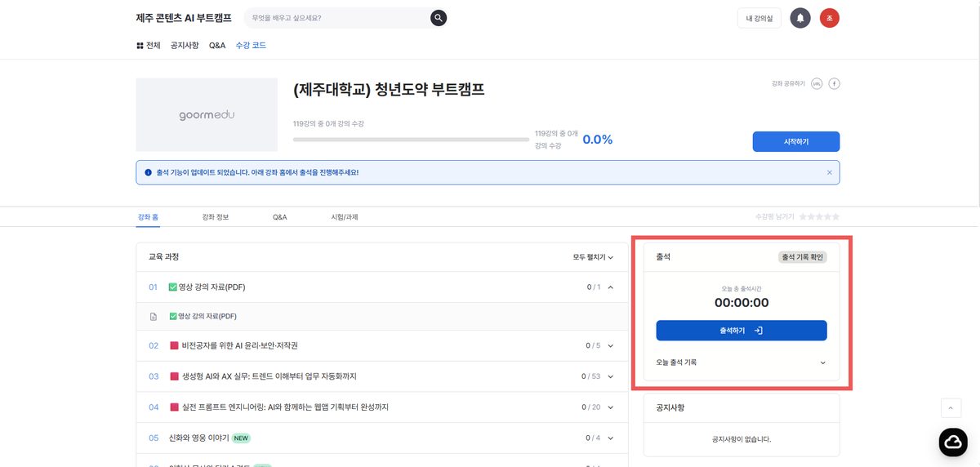Dismiss the attendance update notice banner
980x467 pixels.
click(x=830, y=172)
